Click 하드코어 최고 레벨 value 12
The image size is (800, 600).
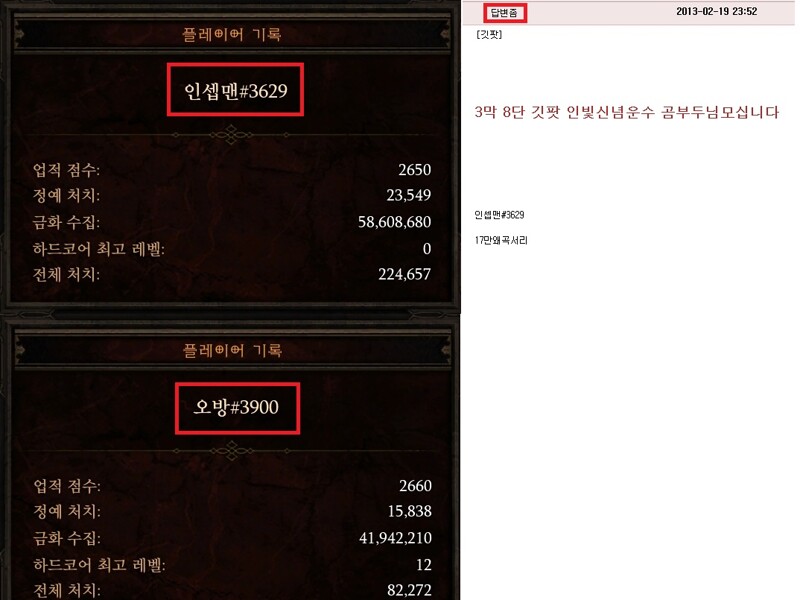424,565
